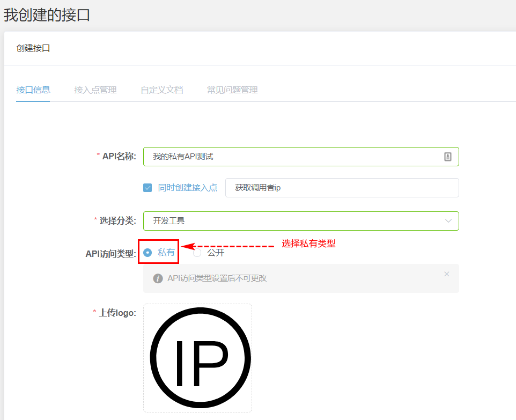Click the 创建接口 panel header

pos(33,48)
